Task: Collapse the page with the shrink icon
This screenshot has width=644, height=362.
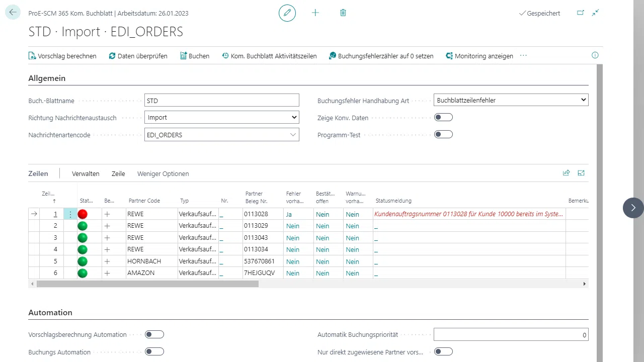Action: (595, 13)
